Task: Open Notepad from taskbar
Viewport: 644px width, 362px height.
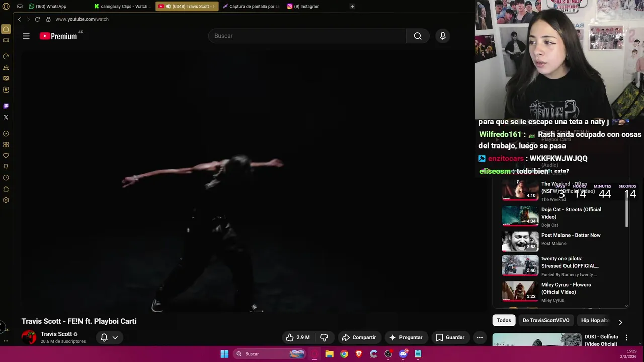Action: (x=418, y=354)
